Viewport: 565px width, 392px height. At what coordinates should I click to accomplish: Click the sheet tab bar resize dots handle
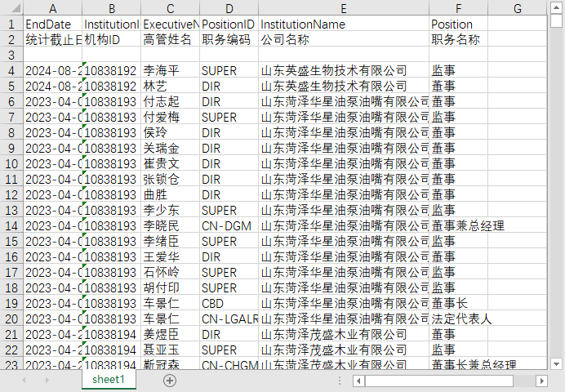339,381
